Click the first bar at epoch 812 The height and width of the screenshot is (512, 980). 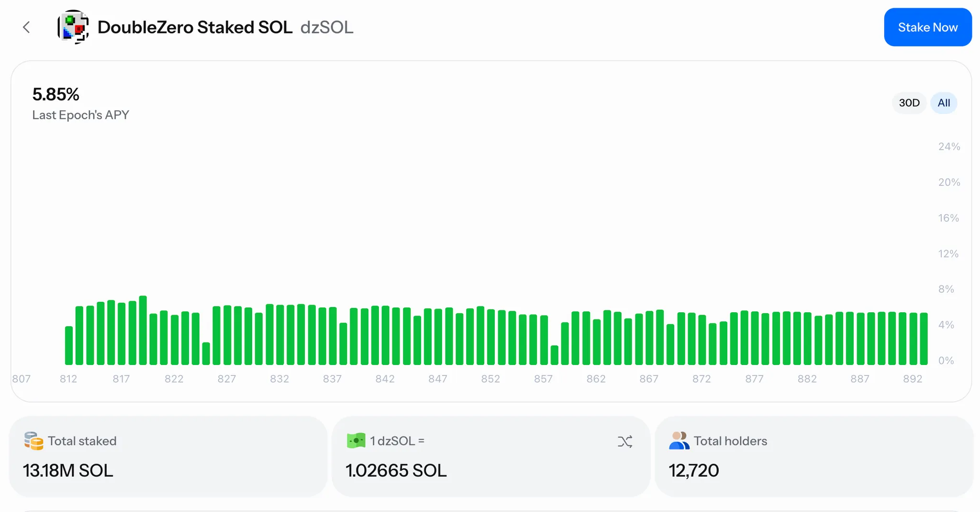[69, 345]
